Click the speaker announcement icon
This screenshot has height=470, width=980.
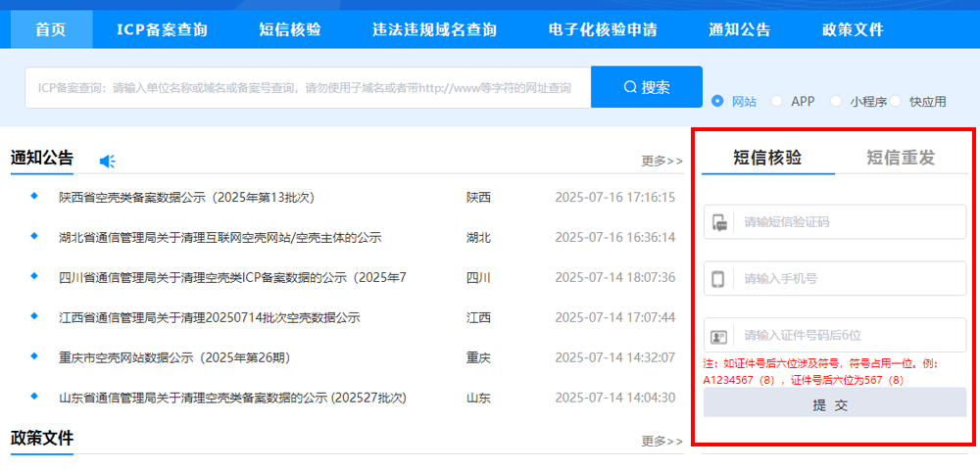[108, 161]
